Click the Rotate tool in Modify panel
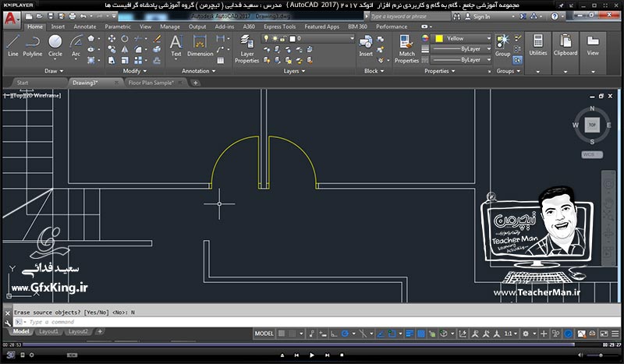The width and height of the screenshot is (624, 364). tap(125, 39)
